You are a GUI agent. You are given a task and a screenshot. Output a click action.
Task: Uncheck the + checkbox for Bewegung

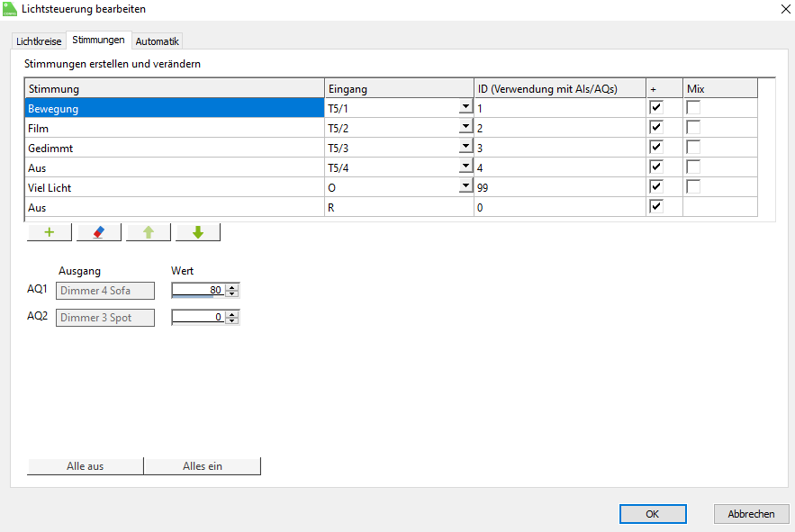coord(656,108)
